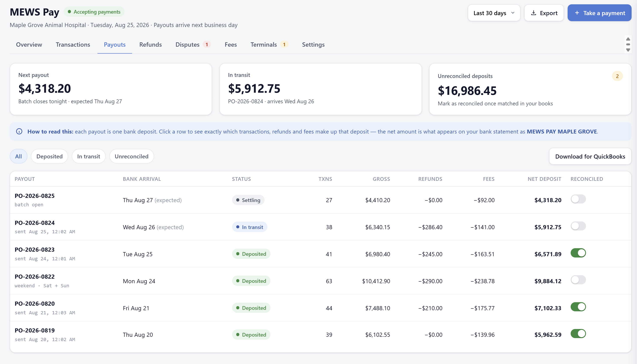Select the Payouts tab

[115, 45]
